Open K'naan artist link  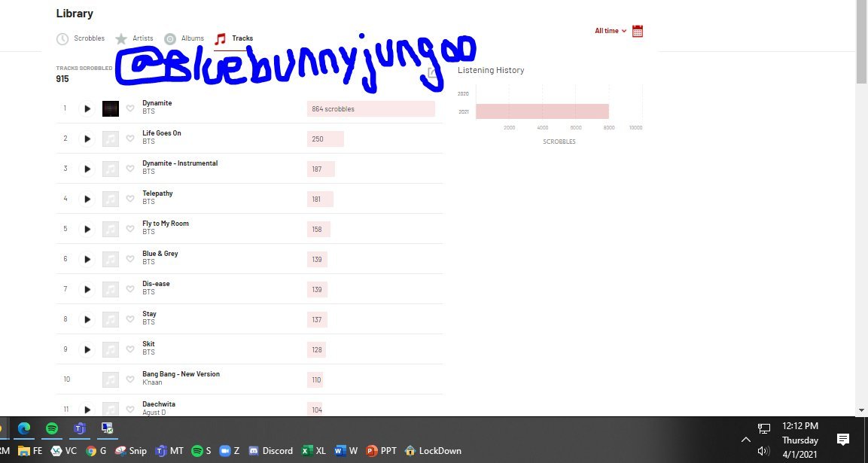[152, 382]
